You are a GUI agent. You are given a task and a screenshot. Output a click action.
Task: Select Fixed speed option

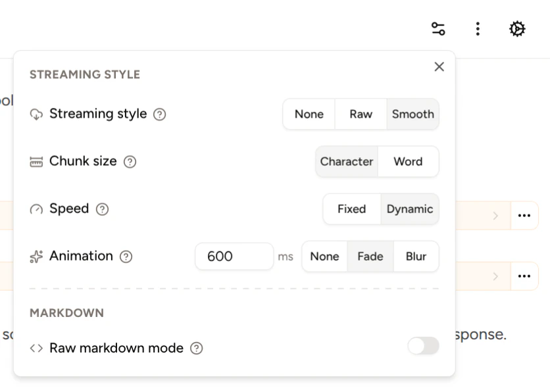point(351,209)
